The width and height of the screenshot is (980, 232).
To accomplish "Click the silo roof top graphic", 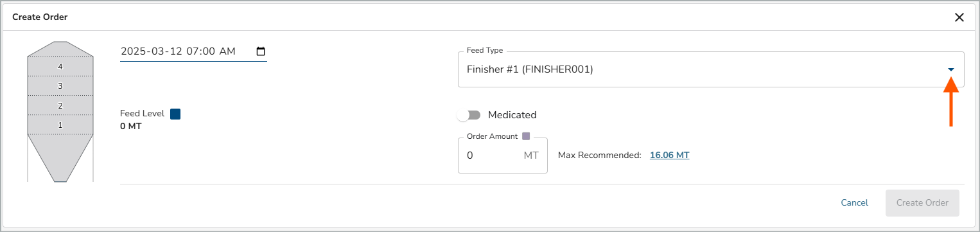I will (60, 49).
